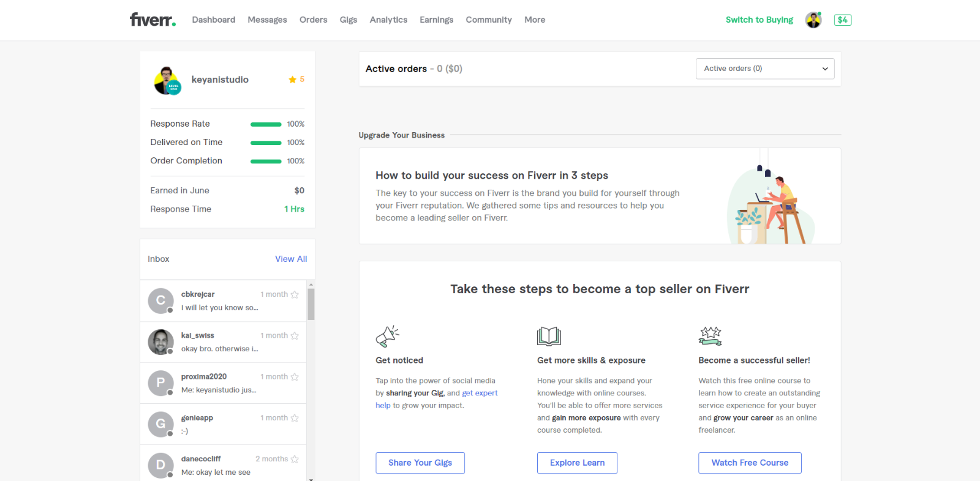Click kai_swiss profile photo
The image size is (980, 481).
coord(160,342)
